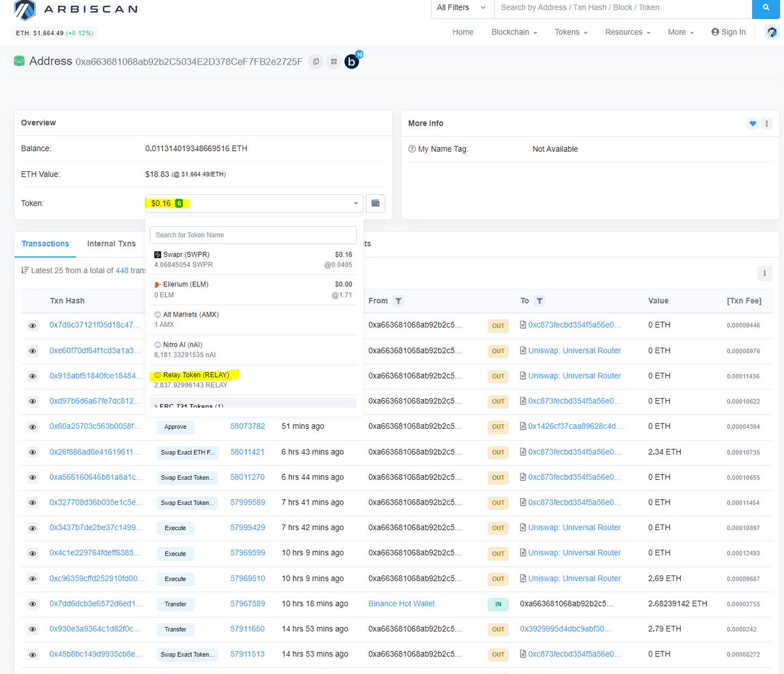Click the Txn Fee column header
This screenshot has height=674, width=784.
743,301
